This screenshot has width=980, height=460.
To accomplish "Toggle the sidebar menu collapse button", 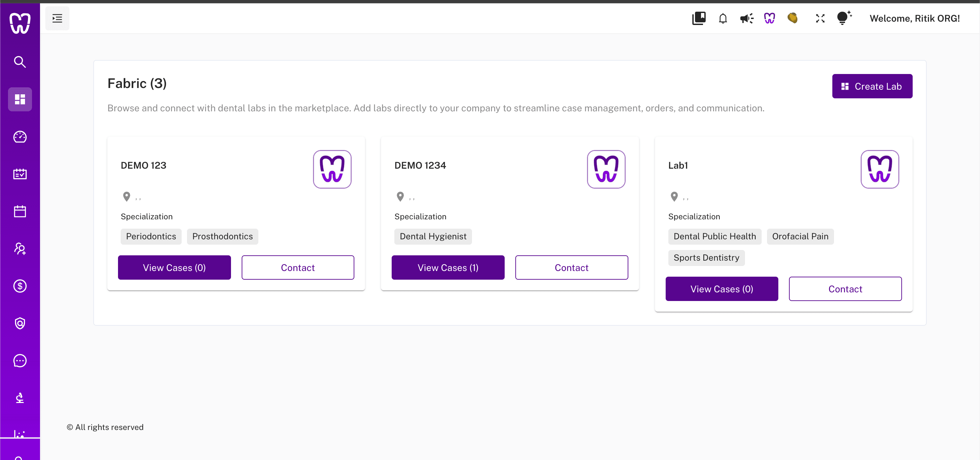I will pos(57,18).
